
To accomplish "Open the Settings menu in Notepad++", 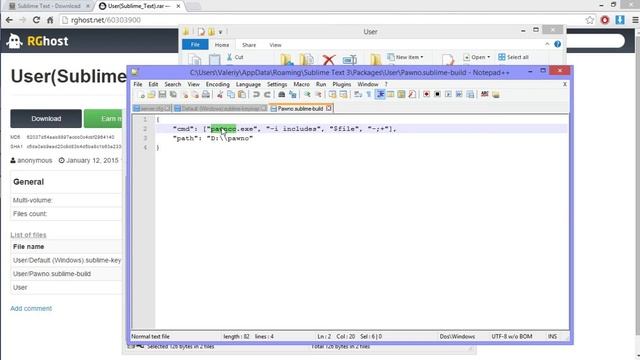I will tap(277, 84).
